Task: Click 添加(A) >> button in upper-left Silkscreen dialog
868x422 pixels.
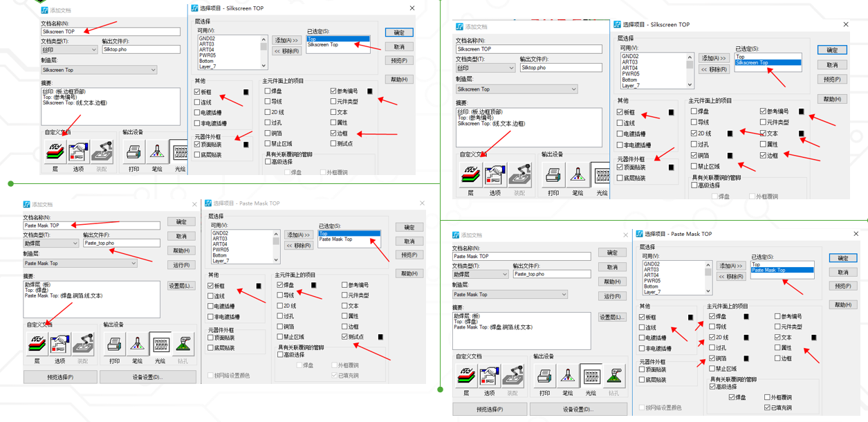Action: [x=286, y=41]
